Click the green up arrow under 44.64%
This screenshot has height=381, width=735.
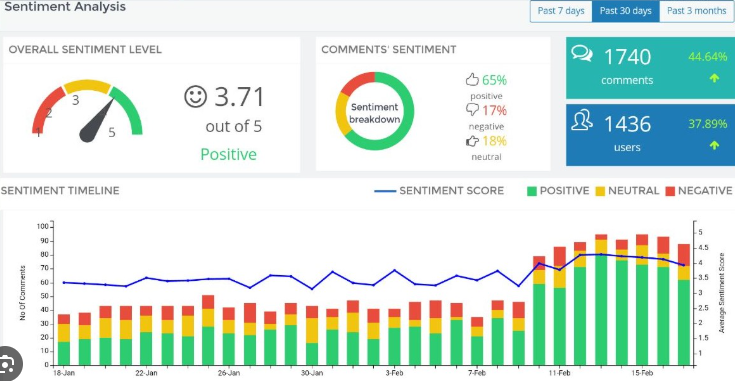pos(714,78)
